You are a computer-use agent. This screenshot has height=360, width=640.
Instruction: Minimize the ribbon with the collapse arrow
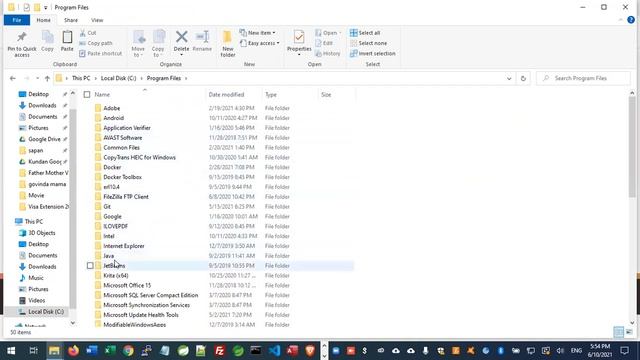(620, 20)
